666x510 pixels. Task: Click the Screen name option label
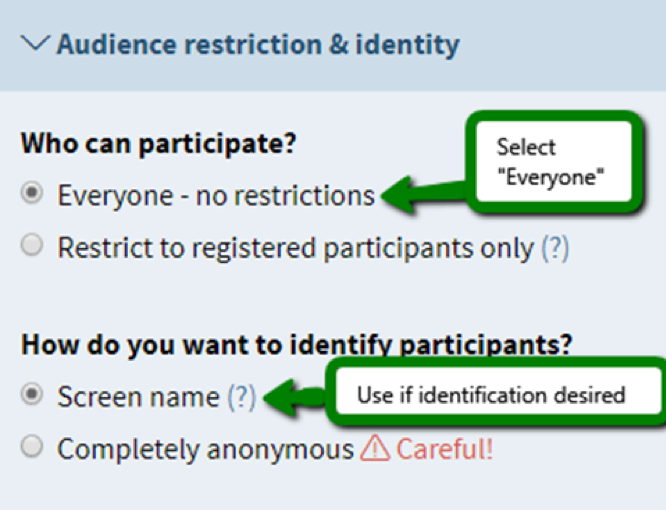point(138,397)
